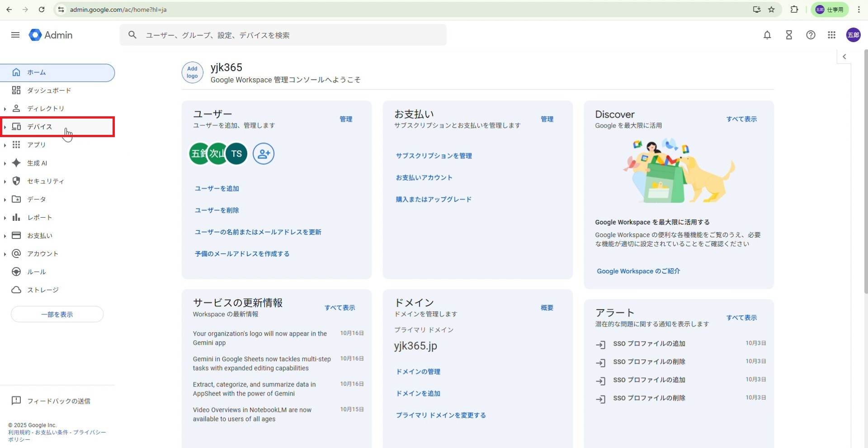The height and width of the screenshot is (448, 868).
Task: Click the 一部を表示 button
Action: point(57,315)
